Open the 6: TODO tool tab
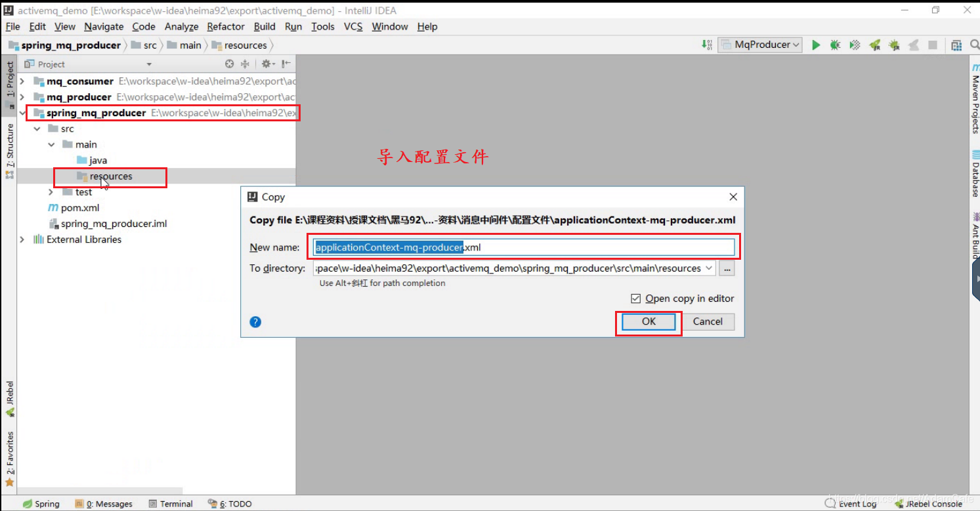This screenshot has width=980, height=511. 230,504
